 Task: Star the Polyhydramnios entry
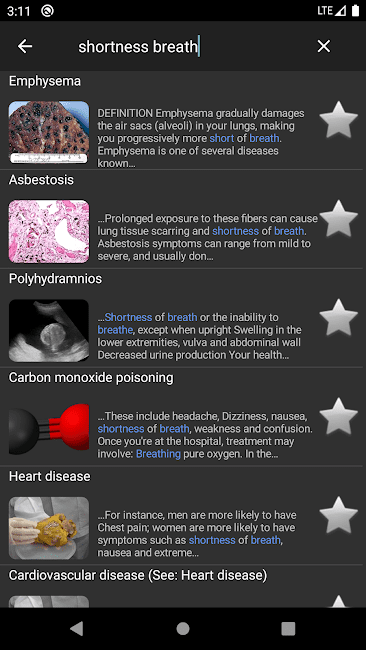(x=339, y=317)
